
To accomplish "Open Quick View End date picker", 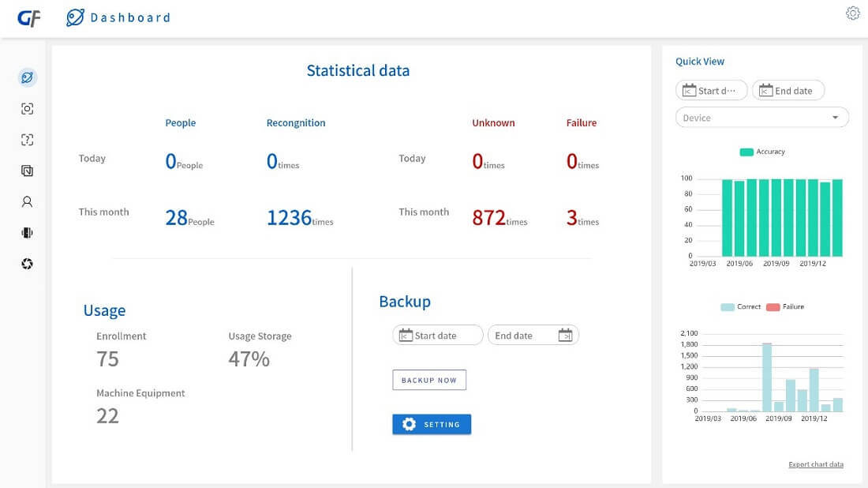I will [x=788, y=90].
